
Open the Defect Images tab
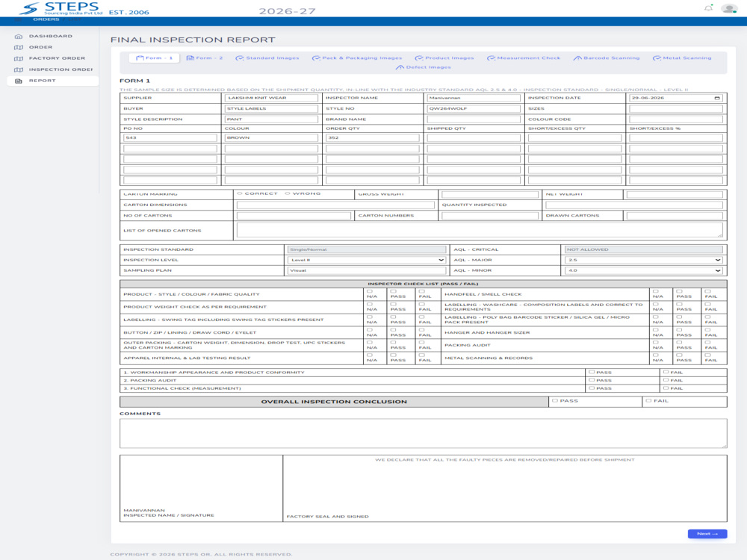tap(423, 67)
